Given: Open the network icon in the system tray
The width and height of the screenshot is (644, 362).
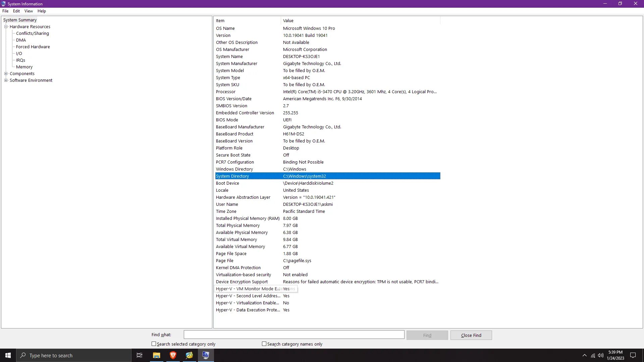Looking at the screenshot, I should pos(593,355).
